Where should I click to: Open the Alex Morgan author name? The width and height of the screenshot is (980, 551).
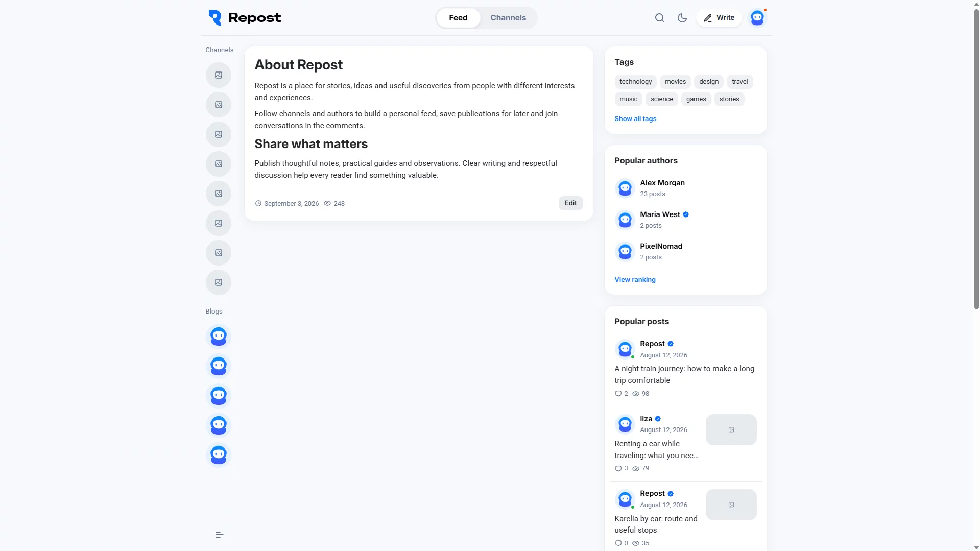click(x=662, y=183)
